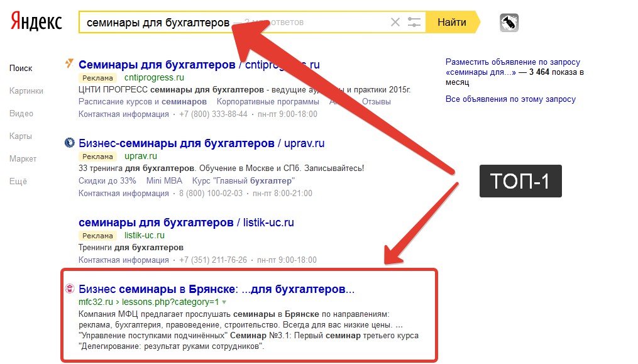The height and width of the screenshot is (364, 638).
Task: Open Контактная информация for listik-uc.ru ad
Action: pos(124,260)
